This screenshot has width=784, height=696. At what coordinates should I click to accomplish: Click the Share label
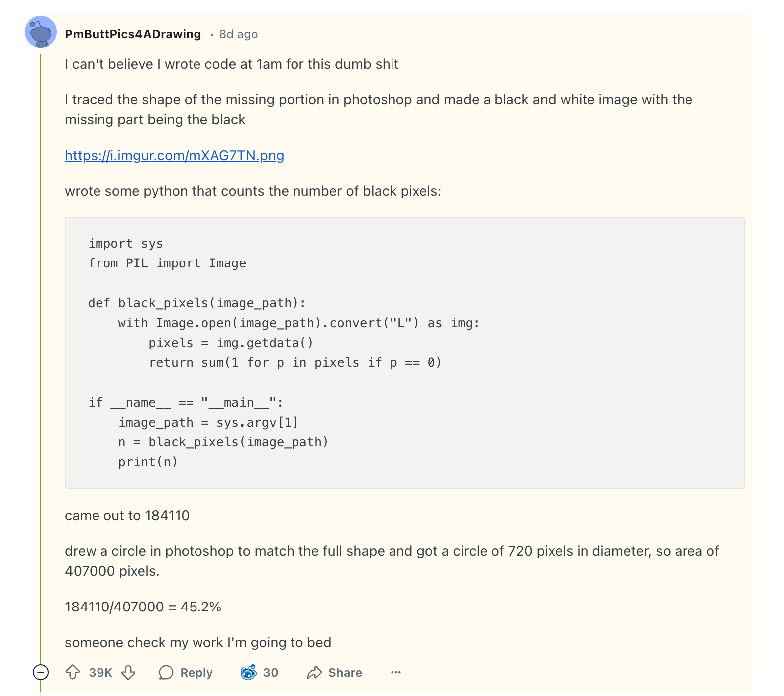(x=345, y=672)
